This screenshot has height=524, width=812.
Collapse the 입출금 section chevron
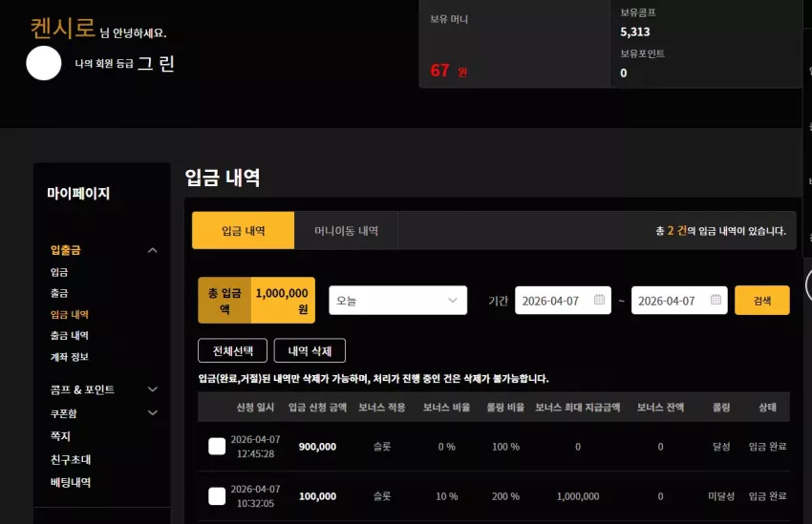click(152, 250)
